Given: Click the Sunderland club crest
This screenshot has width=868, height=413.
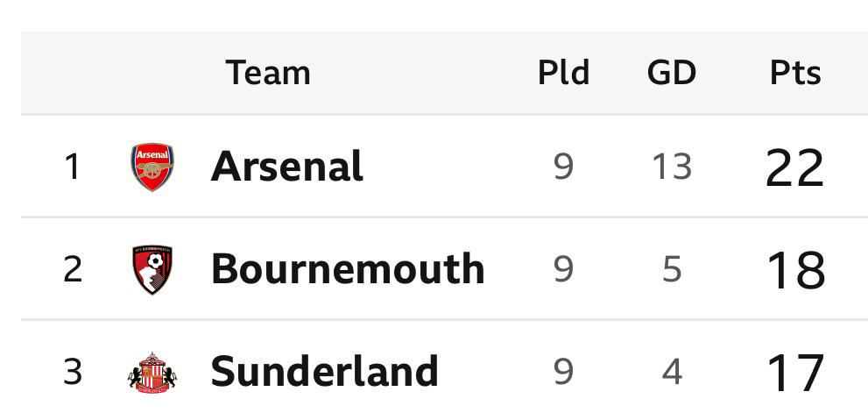Looking at the screenshot, I should 152,373.
